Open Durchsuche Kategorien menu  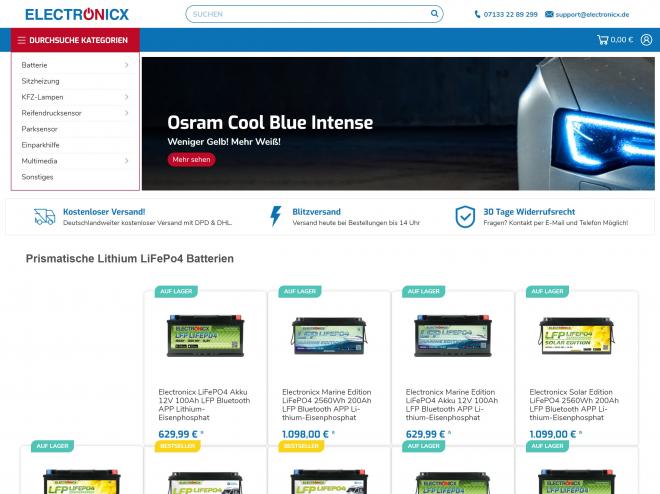[75, 40]
